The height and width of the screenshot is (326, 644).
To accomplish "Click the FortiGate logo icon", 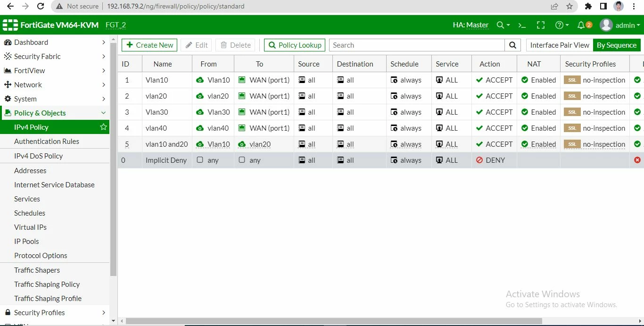I will point(10,25).
